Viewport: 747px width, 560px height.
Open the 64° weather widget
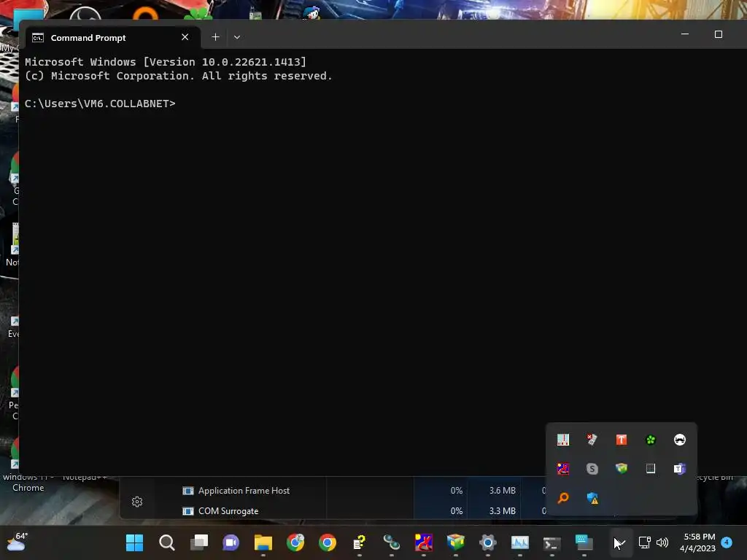18,542
